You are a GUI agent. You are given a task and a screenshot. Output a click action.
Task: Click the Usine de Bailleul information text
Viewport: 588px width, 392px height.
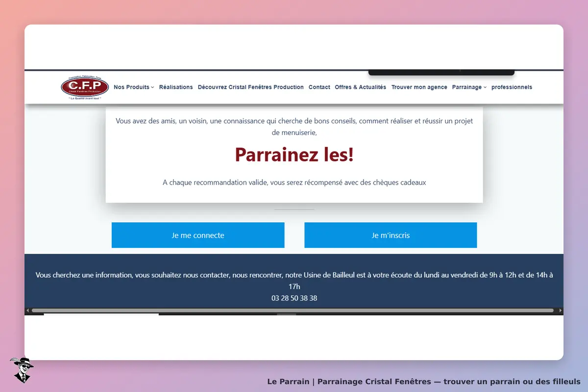click(294, 281)
